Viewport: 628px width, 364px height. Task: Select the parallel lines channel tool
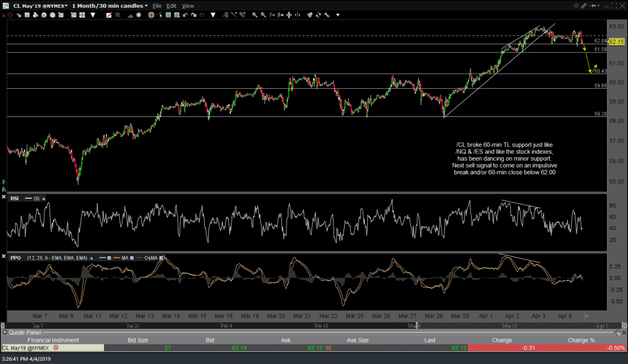[x=242, y=15]
